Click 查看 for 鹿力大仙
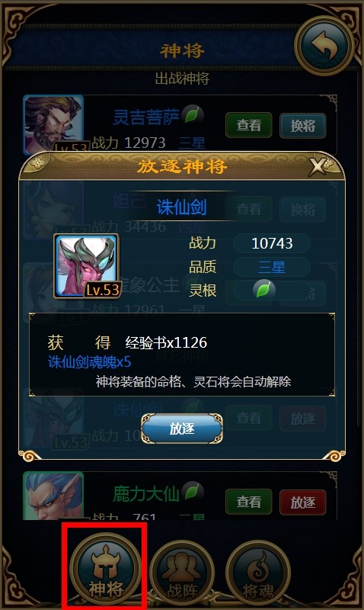The height and width of the screenshot is (610, 364). [x=248, y=502]
